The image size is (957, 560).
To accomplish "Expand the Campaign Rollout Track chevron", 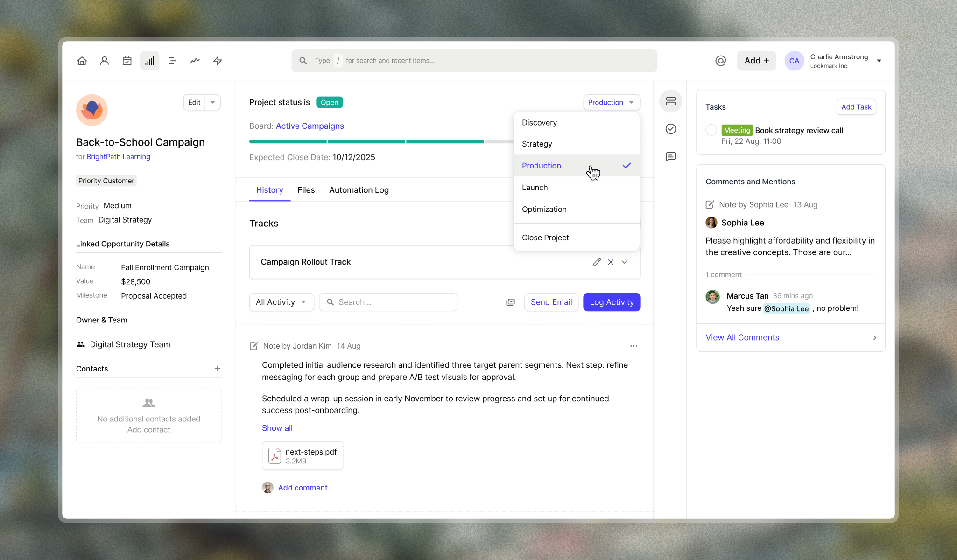I will point(625,262).
